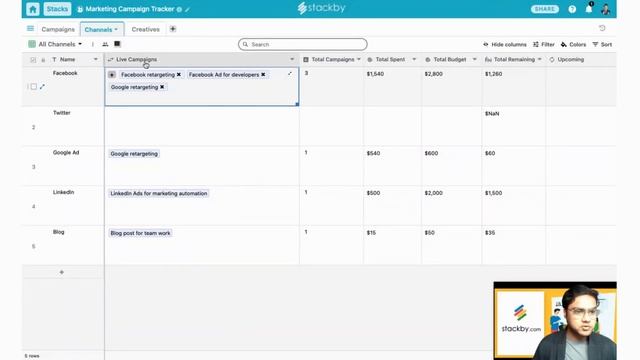This screenshot has height=360, width=640.
Task: Click the SHARE button
Action: pos(544,9)
